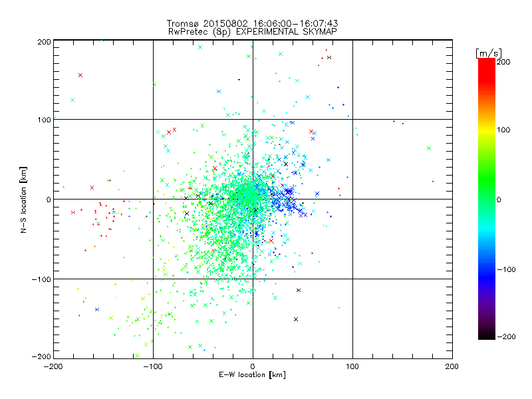This screenshot has width=532, height=399.
Task: Click the green X marker at far right
Action: [429, 148]
